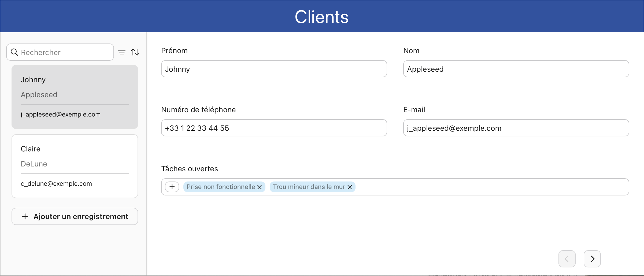644x276 pixels.
Task: Click the previous record left arrow
Action: click(567, 259)
